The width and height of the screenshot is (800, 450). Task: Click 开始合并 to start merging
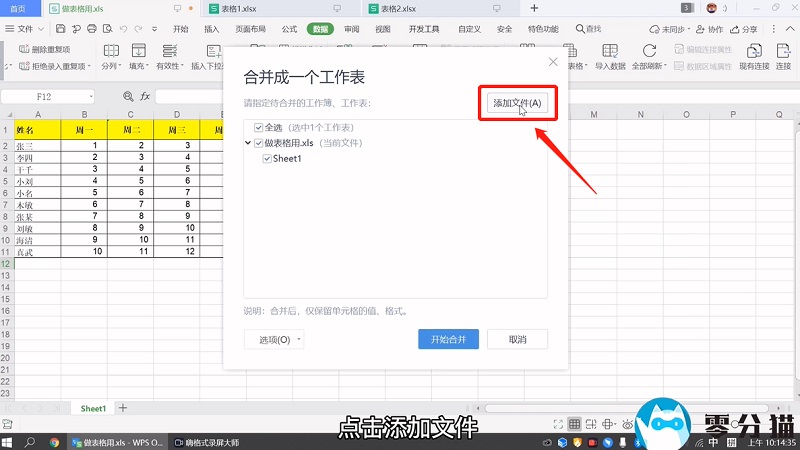[x=455, y=339]
